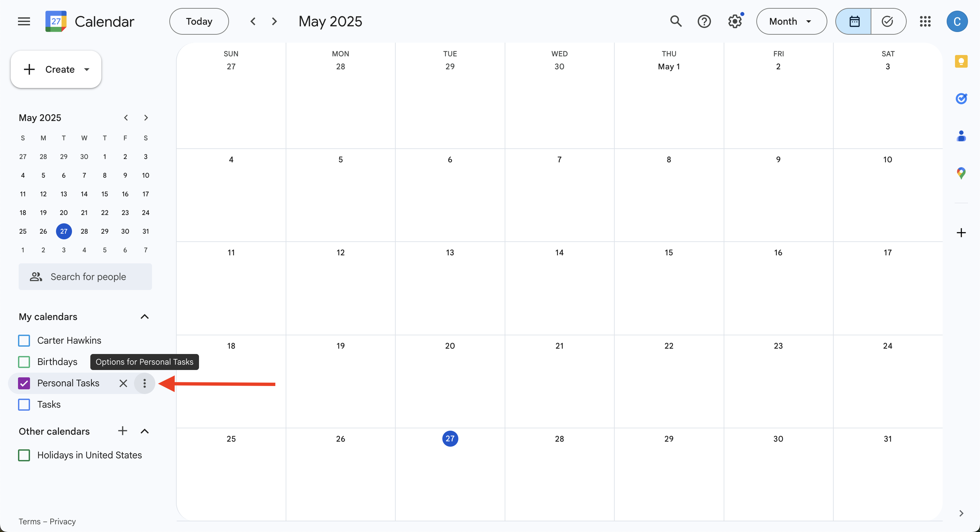Open day 30 in last row of grid

(x=778, y=439)
